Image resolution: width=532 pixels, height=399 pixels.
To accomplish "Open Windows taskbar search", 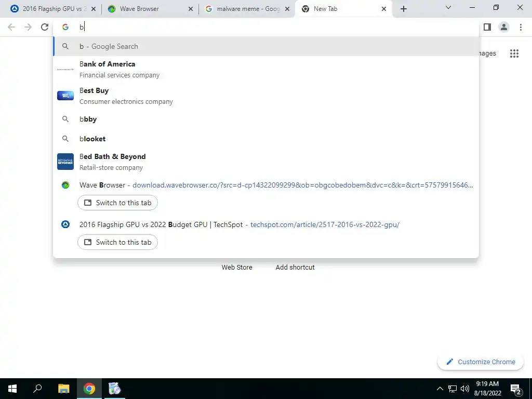I will click(x=37, y=389).
